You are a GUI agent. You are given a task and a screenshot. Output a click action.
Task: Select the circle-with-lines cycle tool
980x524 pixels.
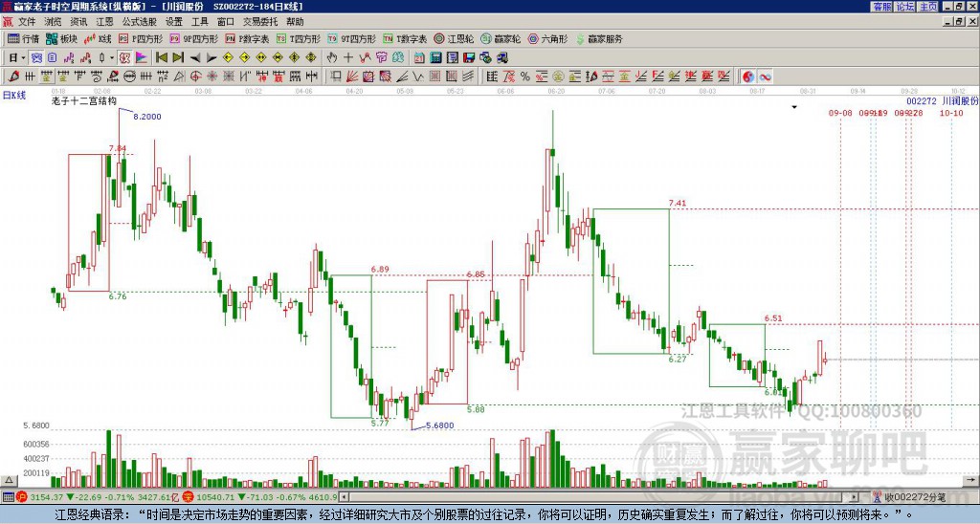coord(129,76)
